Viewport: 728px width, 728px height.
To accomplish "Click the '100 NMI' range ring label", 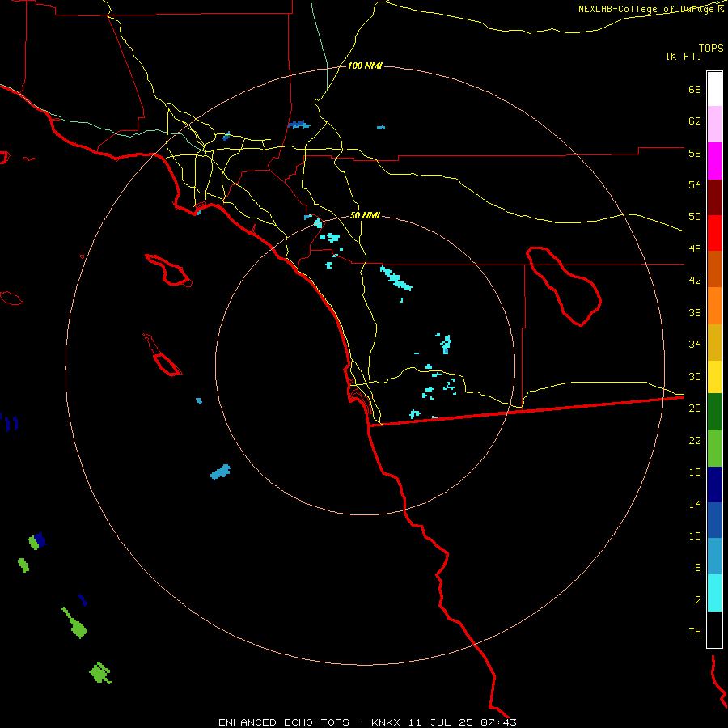I will point(365,66).
